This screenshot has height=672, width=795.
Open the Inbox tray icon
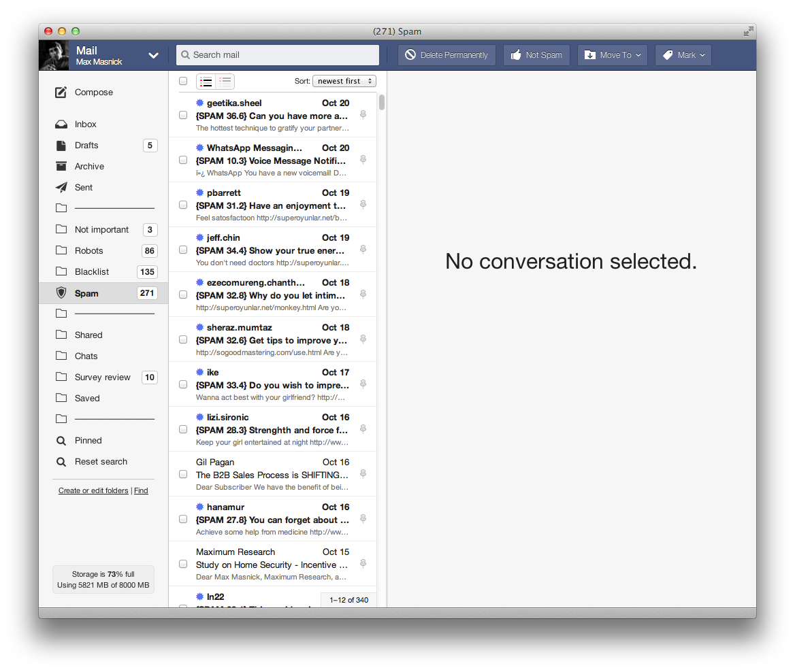coord(61,124)
